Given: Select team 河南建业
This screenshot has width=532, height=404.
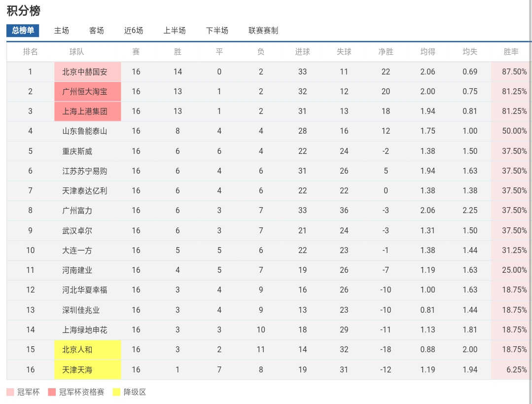Looking at the screenshot, I should click(77, 270).
